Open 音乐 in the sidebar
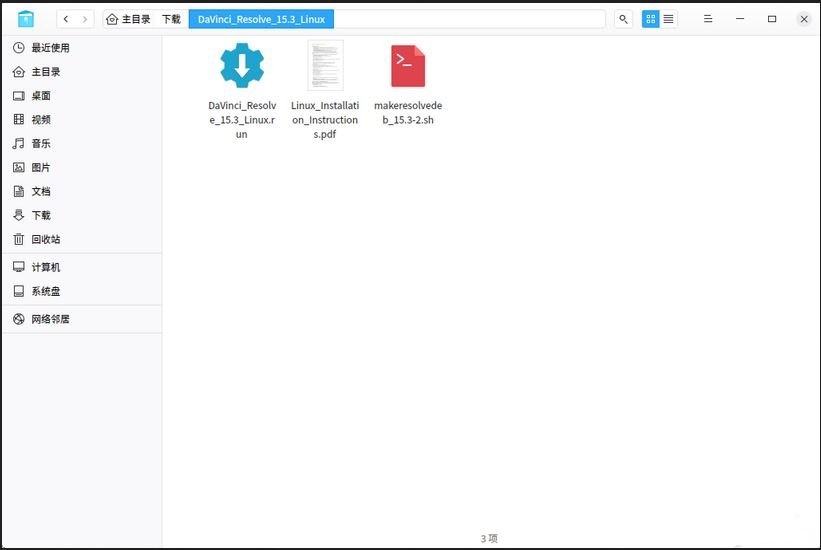 (x=82, y=144)
